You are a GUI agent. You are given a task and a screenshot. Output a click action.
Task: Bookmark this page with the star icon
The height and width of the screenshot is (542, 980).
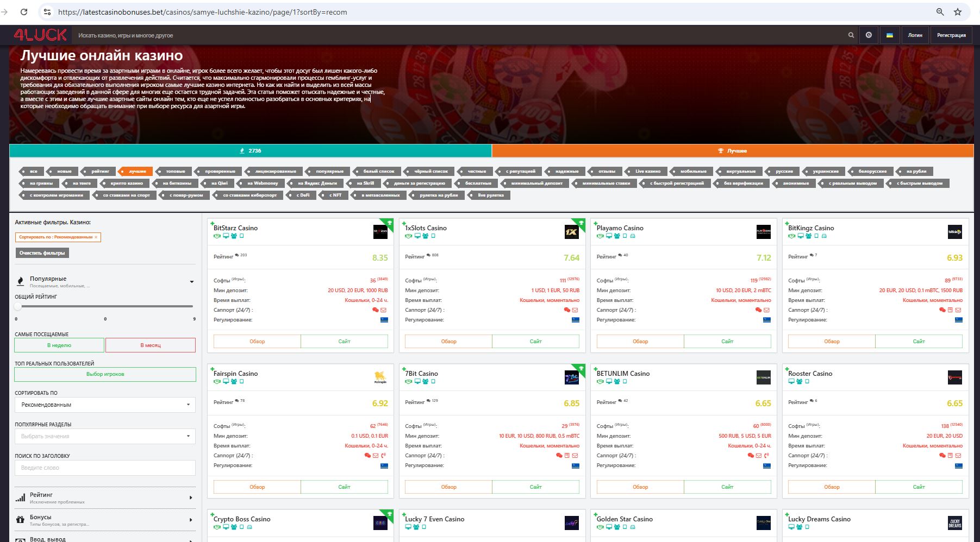pos(958,12)
